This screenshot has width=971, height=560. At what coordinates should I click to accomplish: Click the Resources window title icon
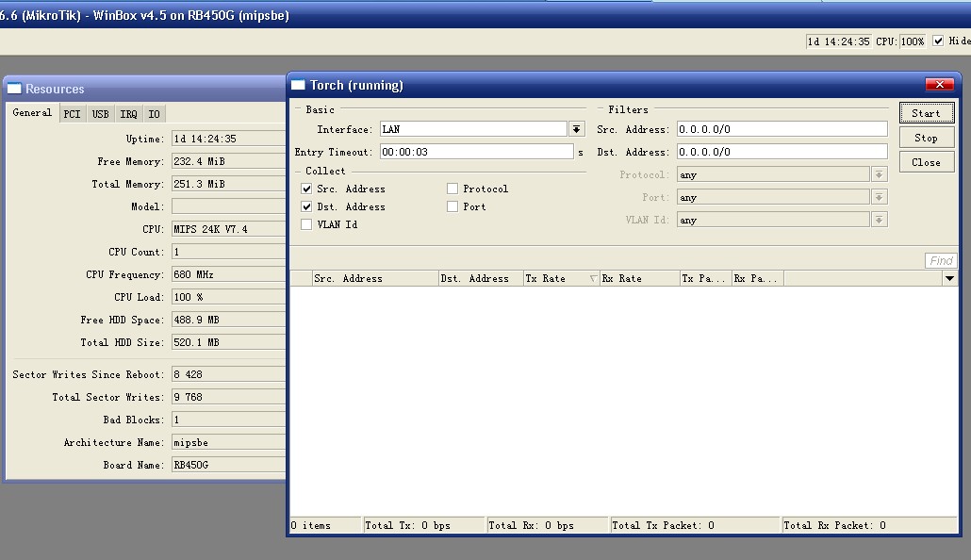(14, 89)
